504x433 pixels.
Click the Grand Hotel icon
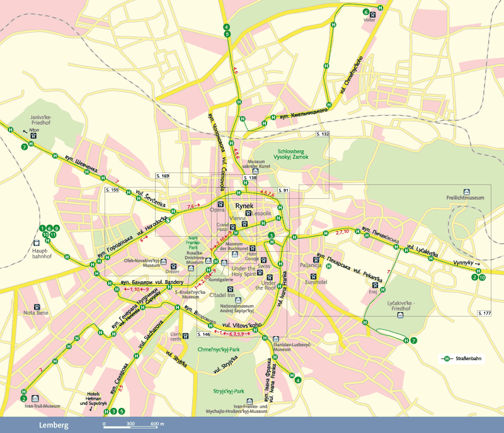pyautogui.click(x=232, y=227)
